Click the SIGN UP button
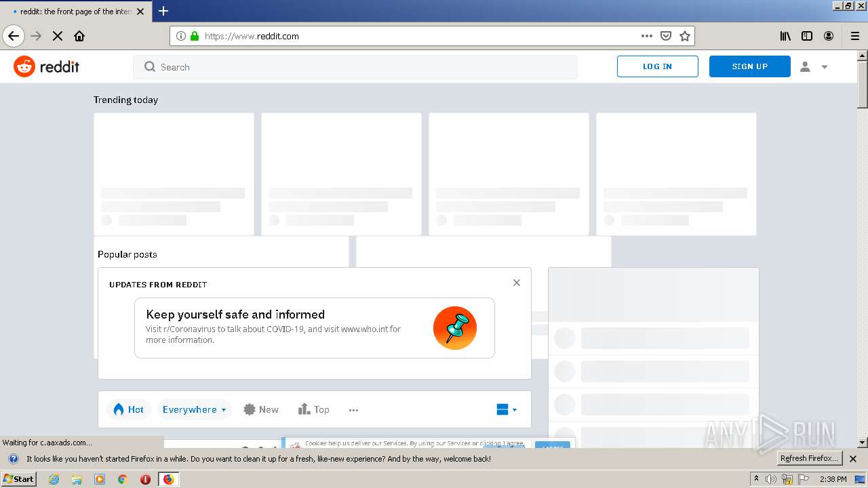 tap(749, 66)
